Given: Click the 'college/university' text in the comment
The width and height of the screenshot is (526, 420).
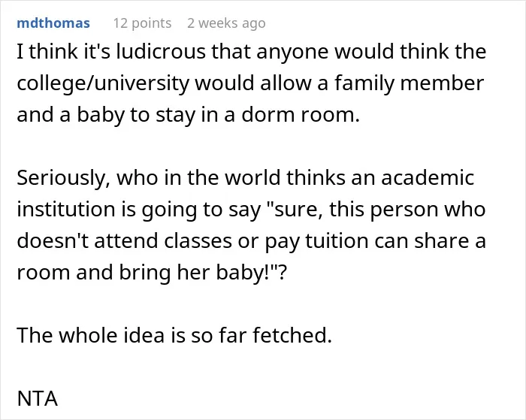Looking at the screenshot, I should pyautogui.click(x=103, y=84).
